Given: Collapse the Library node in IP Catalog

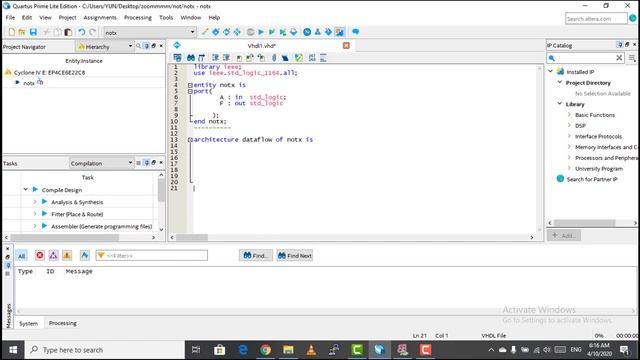Looking at the screenshot, I should tap(560, 104).
